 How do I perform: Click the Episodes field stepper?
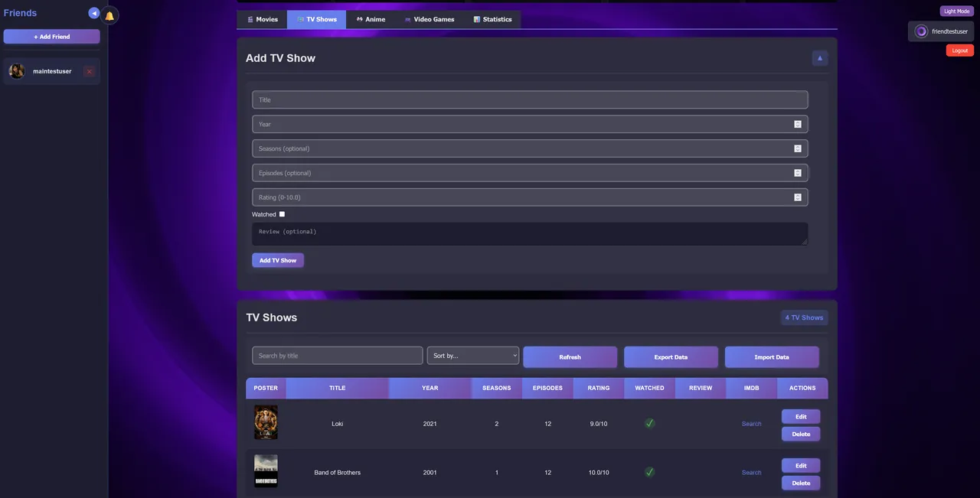click(798, 173)
